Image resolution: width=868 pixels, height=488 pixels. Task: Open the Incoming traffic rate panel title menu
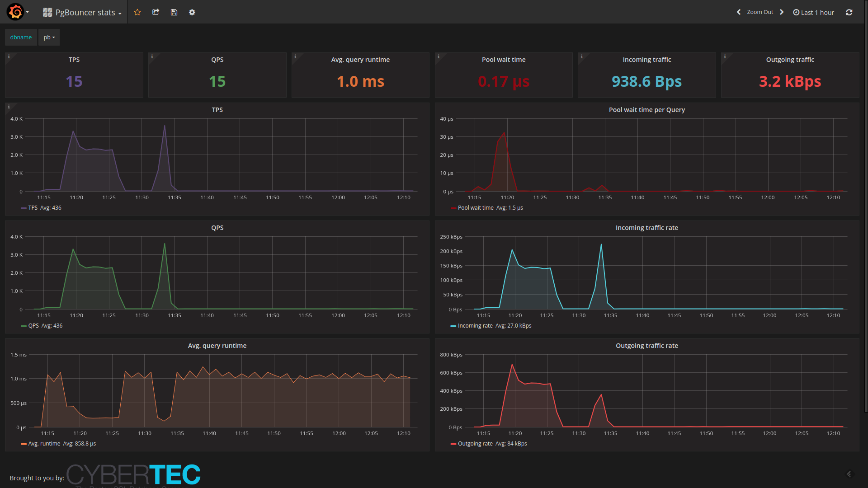point(646,228)
